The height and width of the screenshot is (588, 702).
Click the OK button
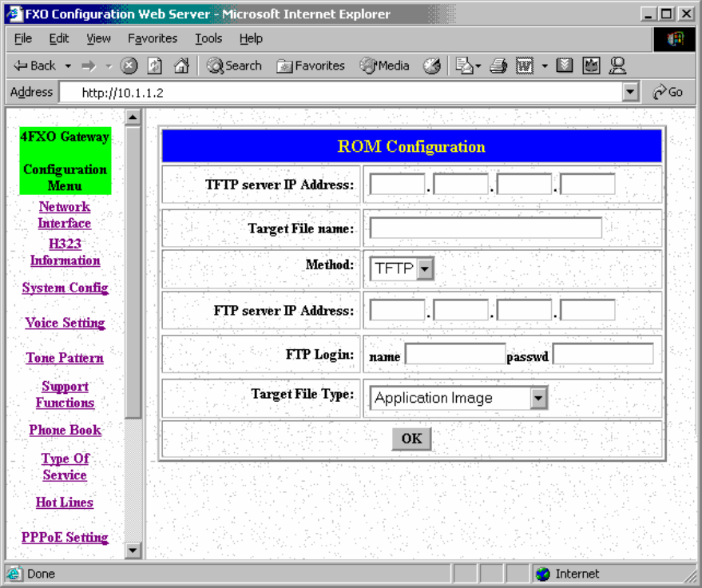tap(411, 439)
